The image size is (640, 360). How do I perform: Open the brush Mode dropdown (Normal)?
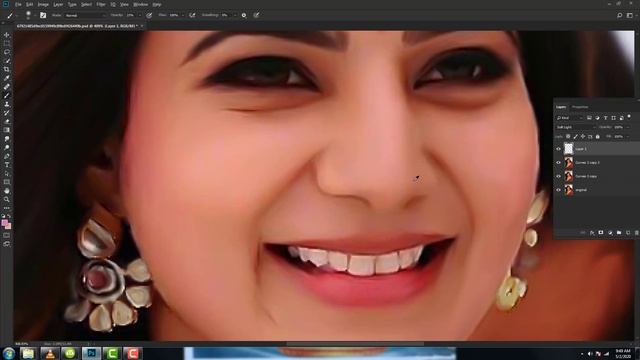[x=85, y=15]
